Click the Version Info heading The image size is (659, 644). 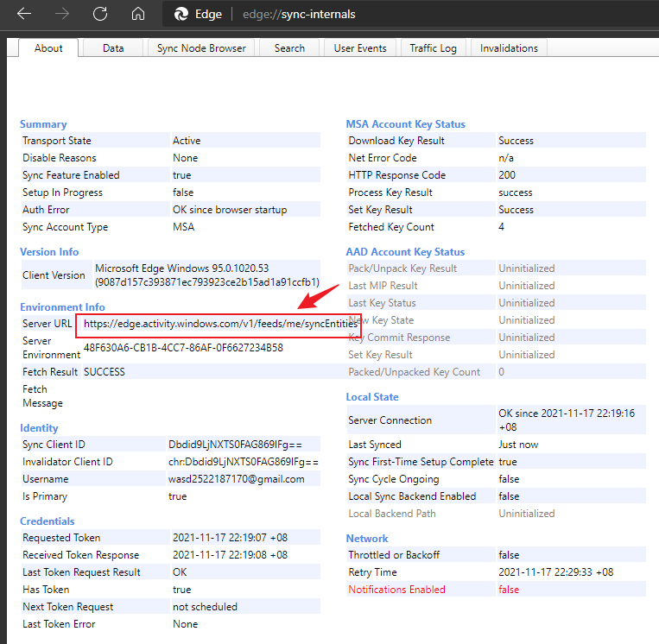(49, 252)
